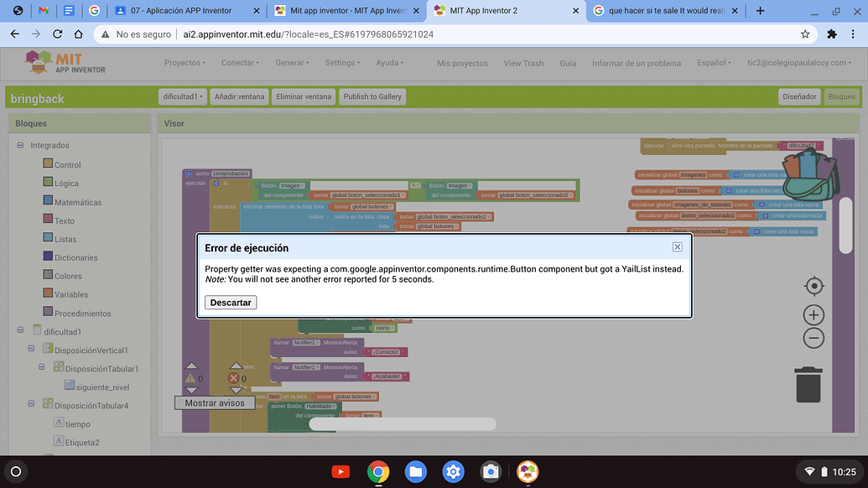Toggle the warning counter display
The height and width of the screenshot is (488, 868).
[192, 378]
